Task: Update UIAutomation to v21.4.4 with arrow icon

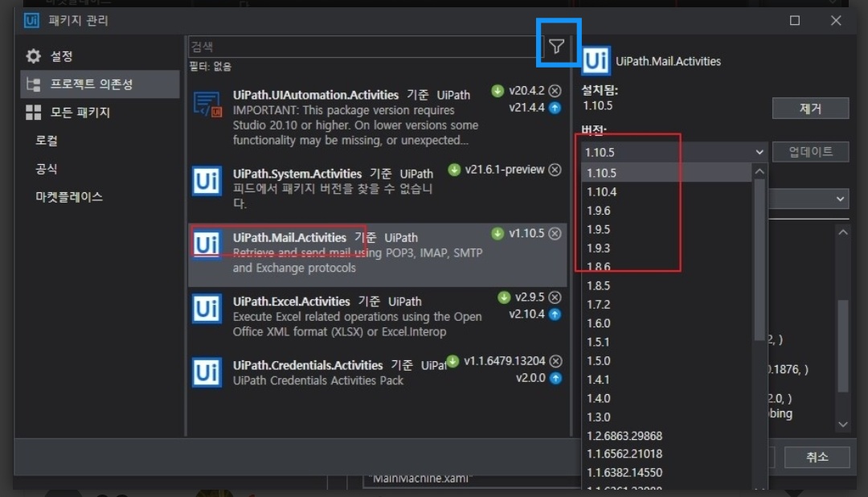Action: pos(555,108)
